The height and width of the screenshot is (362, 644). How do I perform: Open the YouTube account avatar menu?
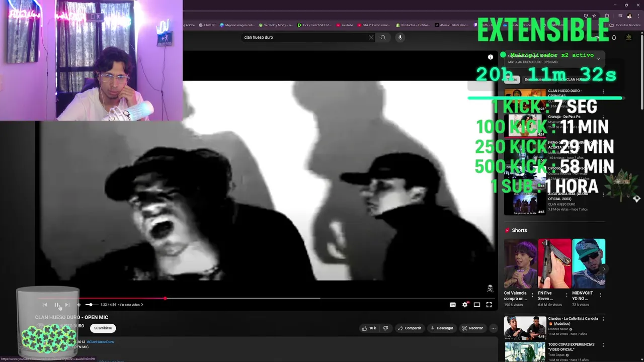(628, 37)
